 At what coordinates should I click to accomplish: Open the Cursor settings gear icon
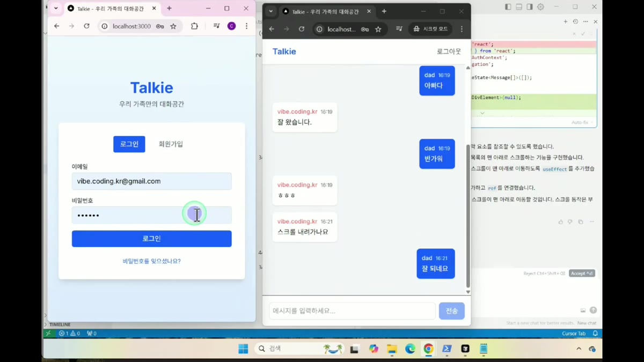pos(540,7)
